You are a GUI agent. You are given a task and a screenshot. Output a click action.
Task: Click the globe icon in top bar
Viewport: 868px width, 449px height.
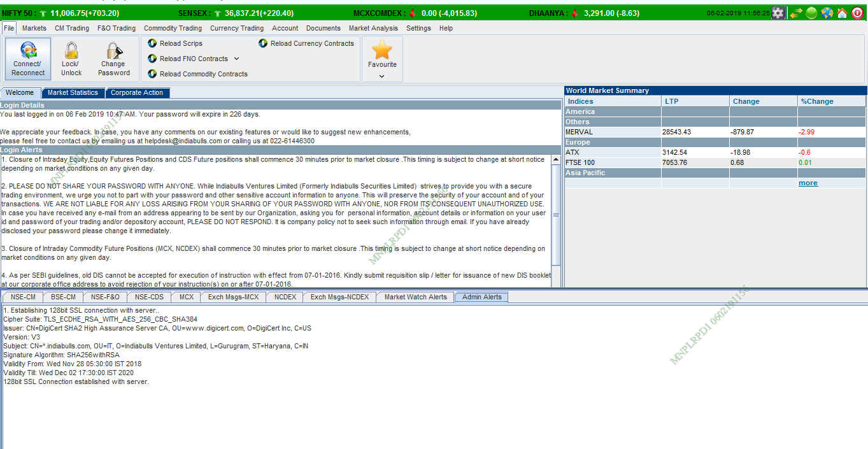click(x=827, y=13)
